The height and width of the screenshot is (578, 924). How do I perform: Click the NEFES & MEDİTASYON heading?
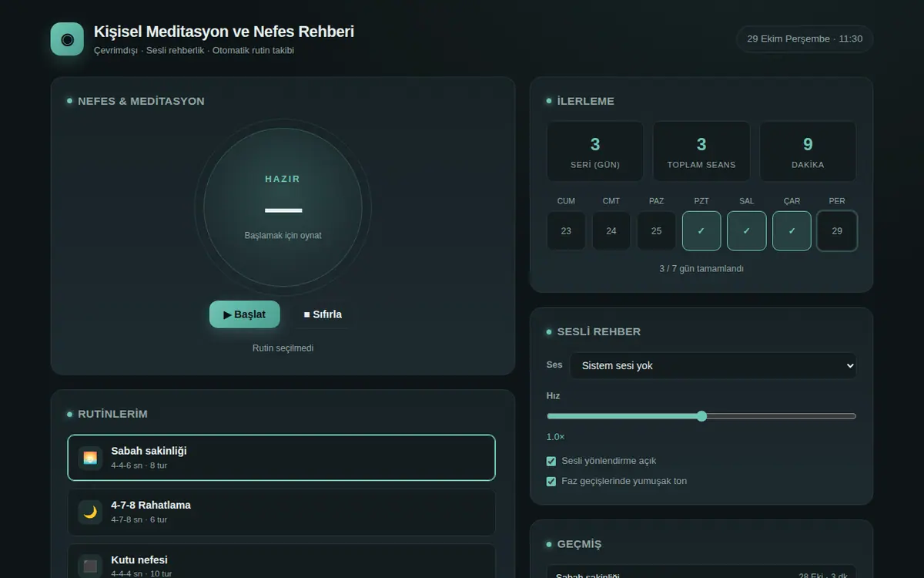click(x=141, y=101)
